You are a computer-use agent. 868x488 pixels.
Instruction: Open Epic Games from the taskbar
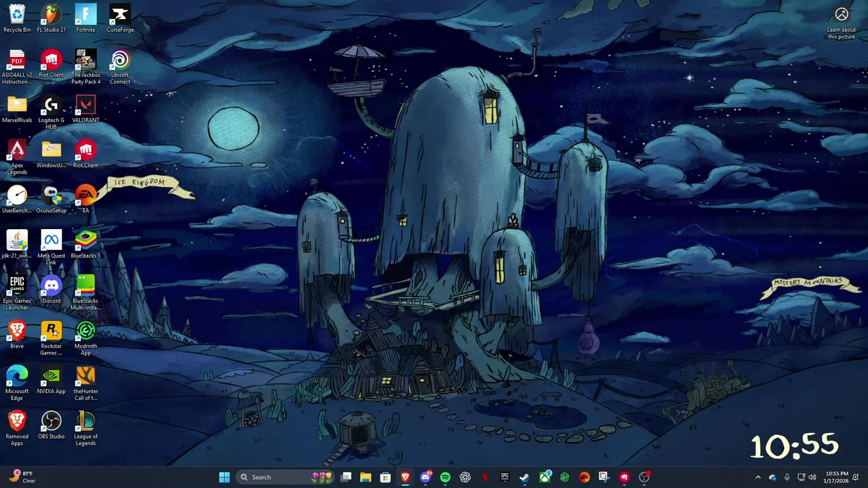click(505, 477)
